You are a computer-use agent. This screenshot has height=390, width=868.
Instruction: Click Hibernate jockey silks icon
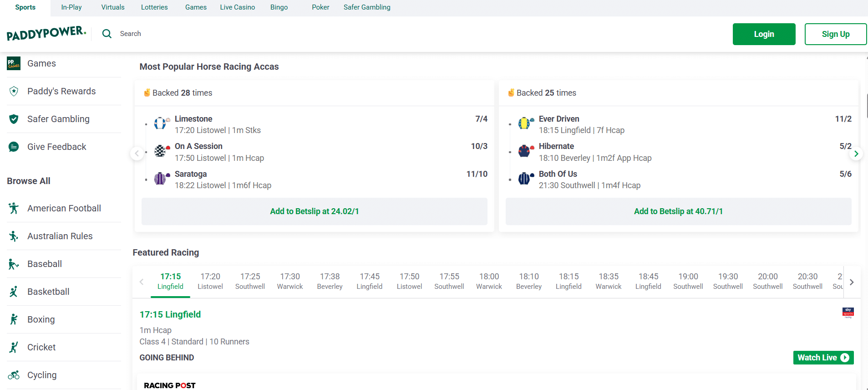point(526,151)
